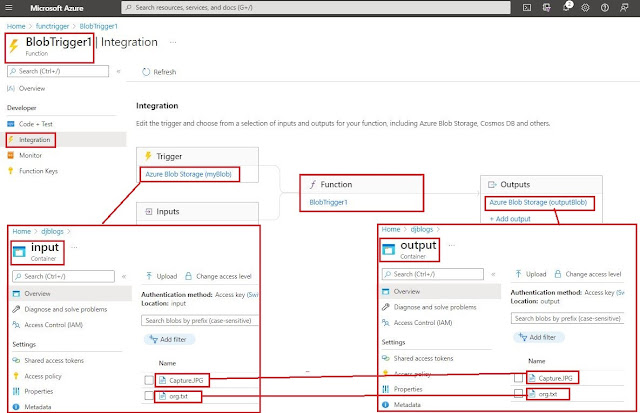Go to Home breadcrumb of BlobTrigger1 page

[16, 26]
